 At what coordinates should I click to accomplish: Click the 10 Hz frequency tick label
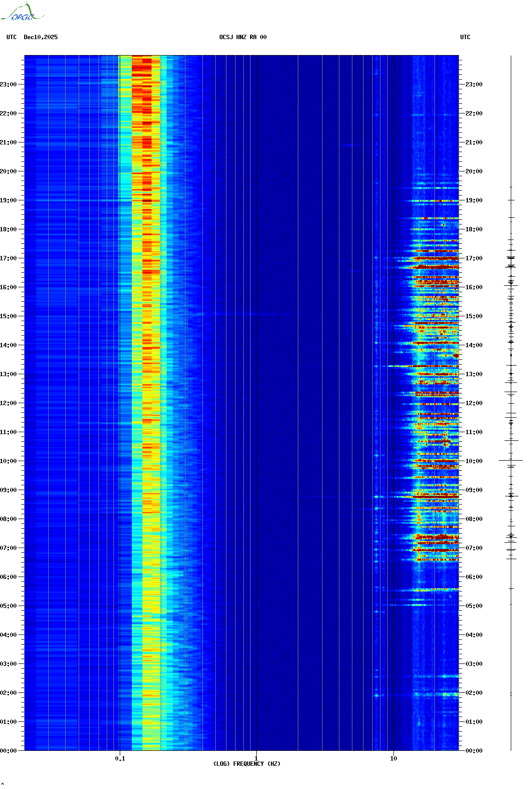coord(393,758)
